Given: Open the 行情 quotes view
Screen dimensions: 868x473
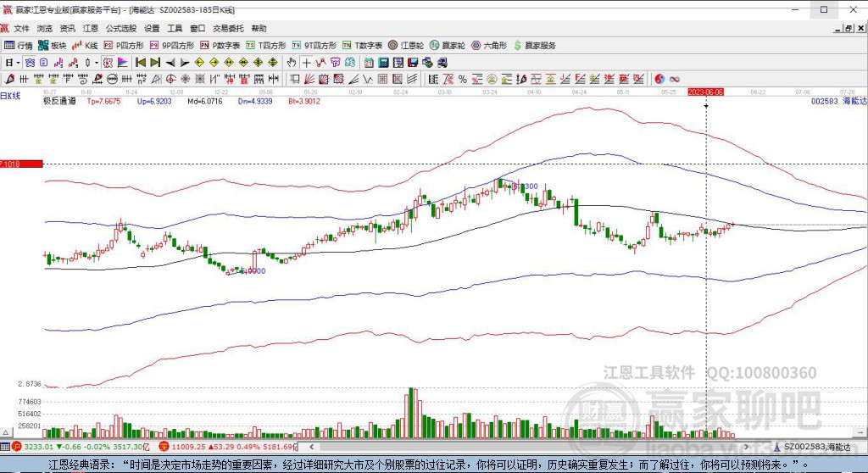Looking at the screenshot, I should click(19, 46).
